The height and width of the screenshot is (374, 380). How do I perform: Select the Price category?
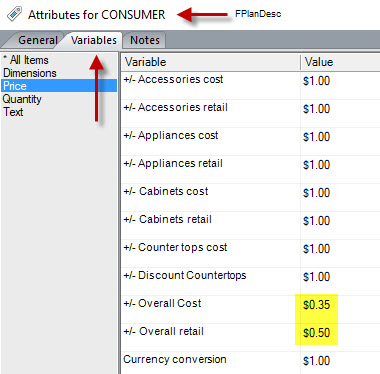point(59,86)
